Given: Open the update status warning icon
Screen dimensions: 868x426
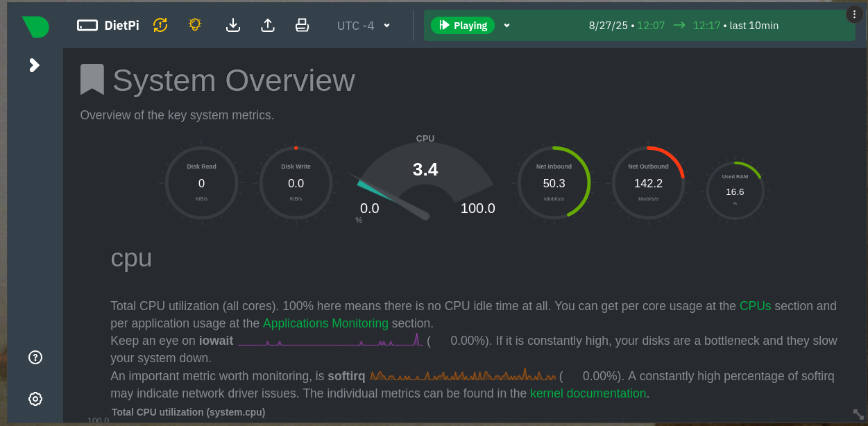Looking at the screenshot, I should point(160,25).
